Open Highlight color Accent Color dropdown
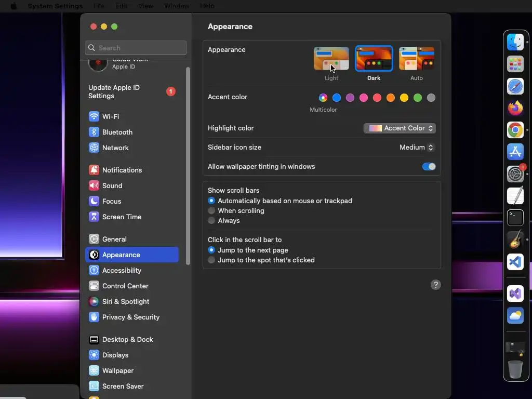This screenshot has width=532, height=399. (x=400, y=128)
